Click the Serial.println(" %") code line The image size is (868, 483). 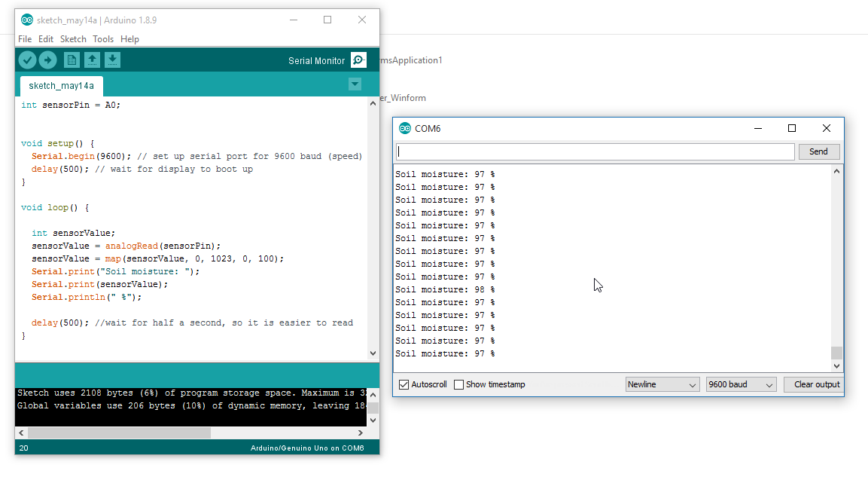[87, 298]
